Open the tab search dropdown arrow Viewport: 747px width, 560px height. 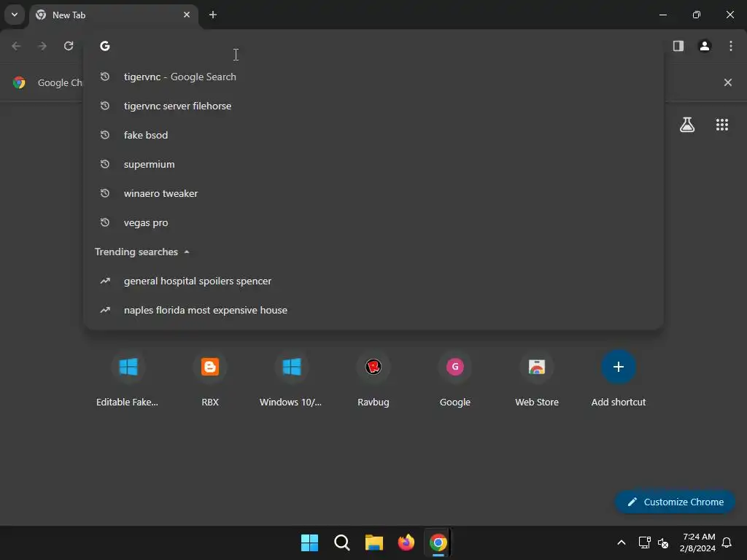pyautogui.click(x=15, y=15)
